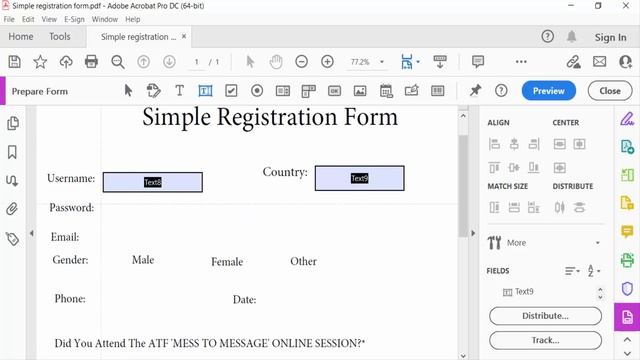This screenshot has width=640, height=360.
Task: Add a signature field
Action: (x=411, y=90)
